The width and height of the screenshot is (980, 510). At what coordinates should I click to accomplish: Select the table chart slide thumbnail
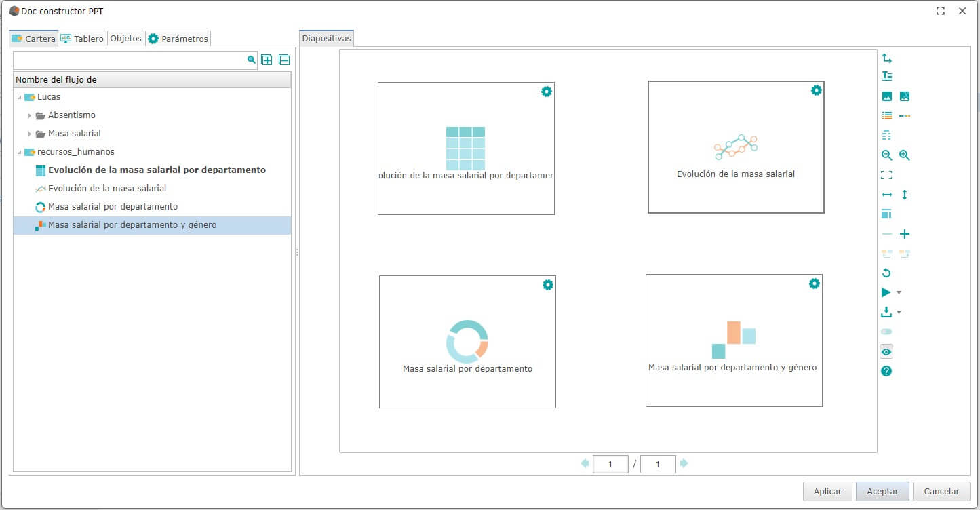coord(466,149)
